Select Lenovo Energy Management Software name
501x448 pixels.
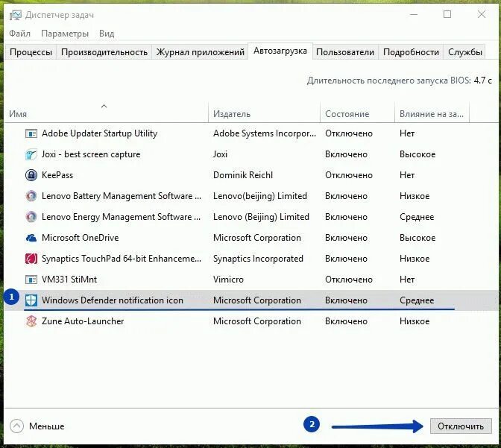tap(121, 217)
